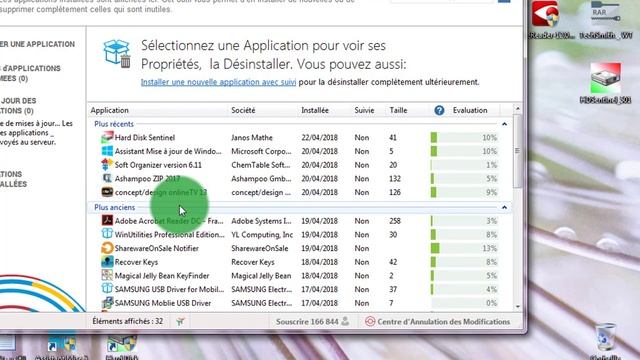The height and width of the screenshot is (360, 640).
Task: Click ChemTable Soft... company cell
Action: (x=261, y=165)
